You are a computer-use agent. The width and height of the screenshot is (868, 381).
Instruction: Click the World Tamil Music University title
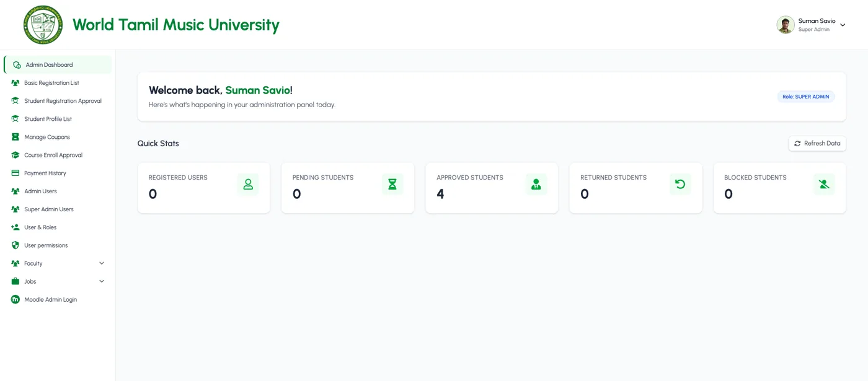tap(176, 25)
